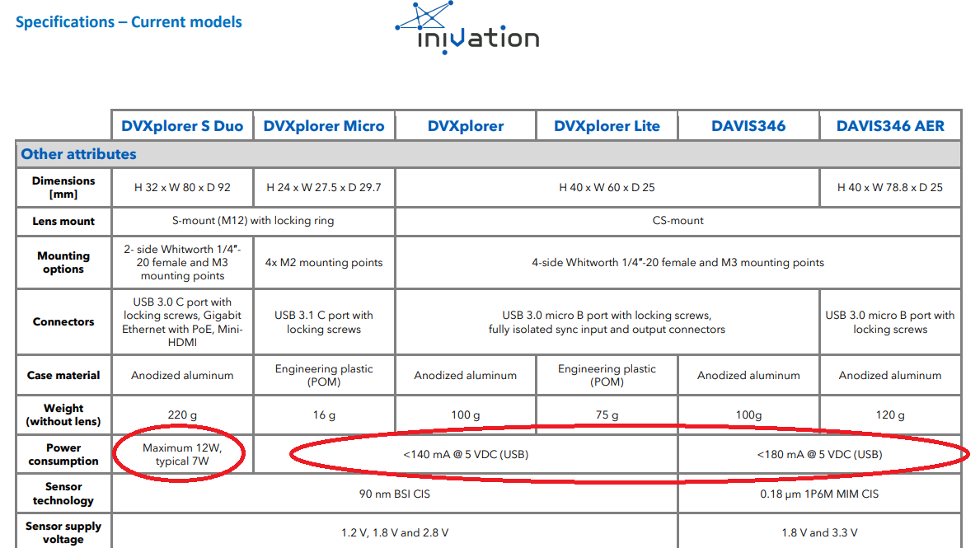The image size is (980, 548).
Task: Click "S-mount (M12) with locking ring" cell
Action: click(x=253, y=221)
